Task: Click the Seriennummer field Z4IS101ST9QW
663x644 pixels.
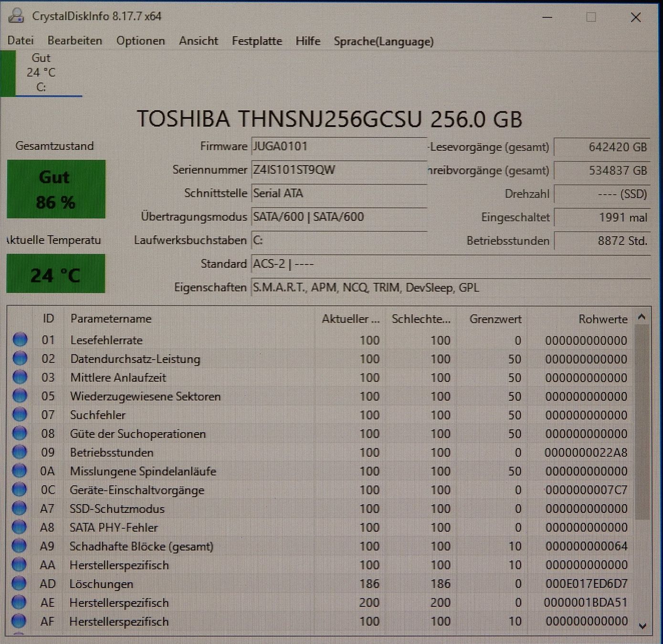Action: click(x=339, y=170)
